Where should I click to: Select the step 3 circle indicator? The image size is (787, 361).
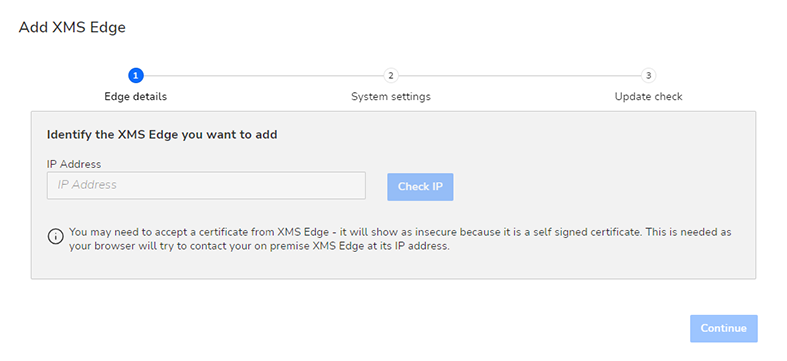point(648,76)
